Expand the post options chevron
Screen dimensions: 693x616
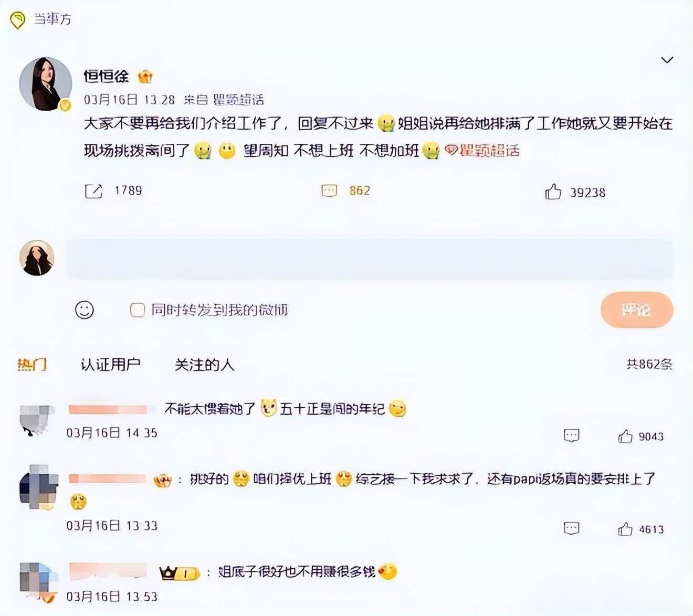(x=667, y=60)
